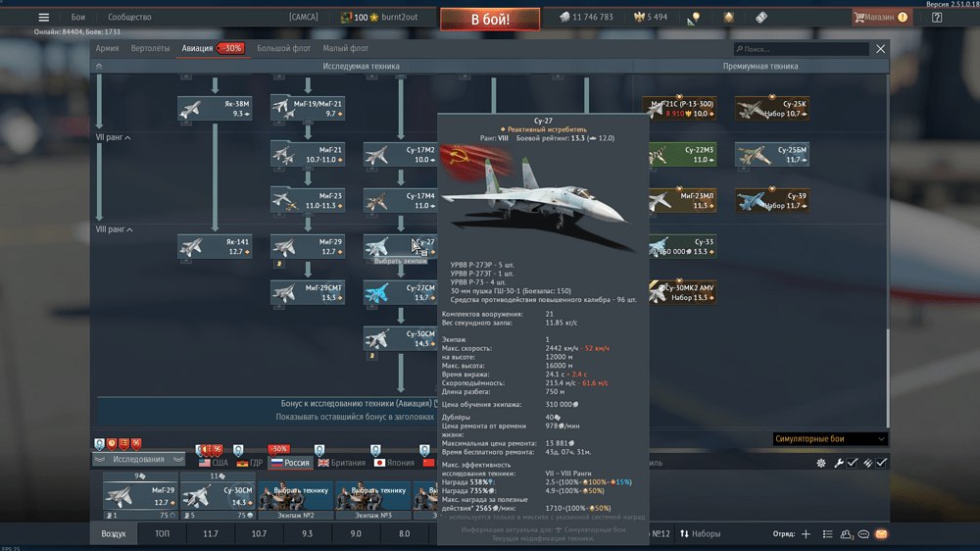The height and width of the screenshot is (551, 980).
Task: Click the gear settings icon near checkboxes
Action: (821, 463)
